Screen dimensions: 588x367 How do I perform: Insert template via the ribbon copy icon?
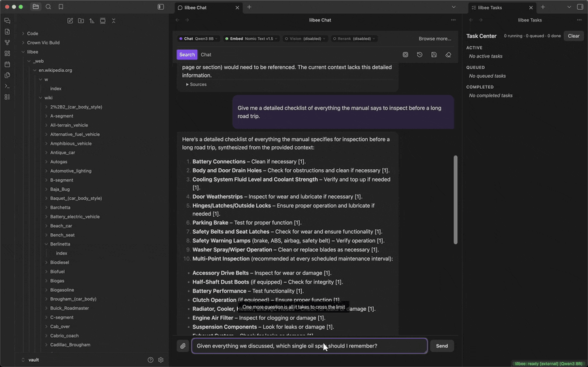7,75
